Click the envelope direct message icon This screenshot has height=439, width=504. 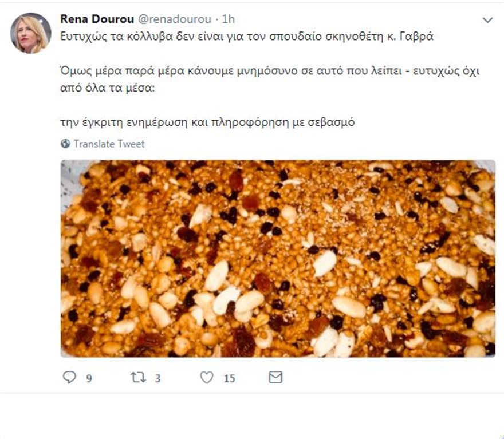coord(275,377)
